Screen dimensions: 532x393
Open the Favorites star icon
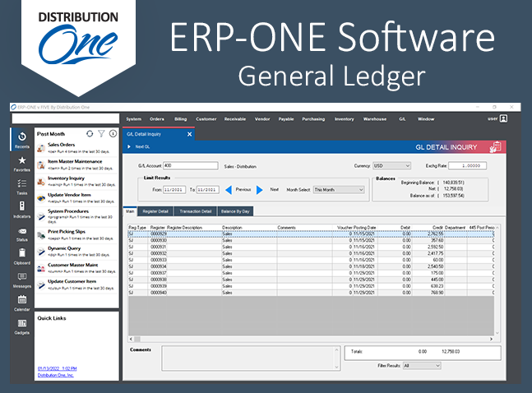pyautogui.click(x=22, y=160)
